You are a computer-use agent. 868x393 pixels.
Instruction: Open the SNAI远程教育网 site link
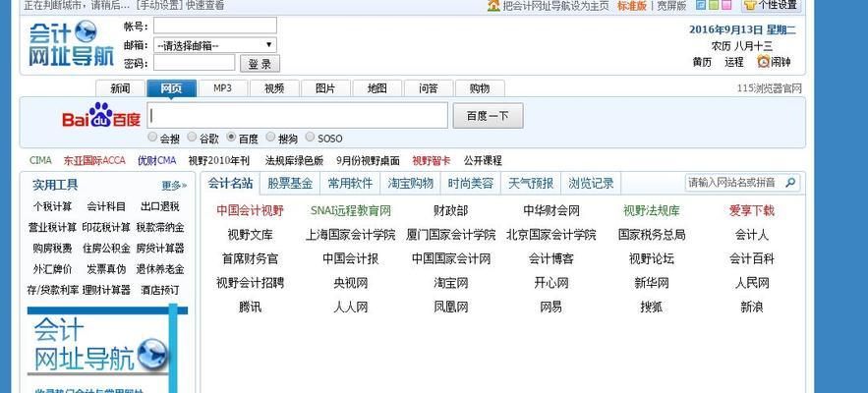pyautogui.click(x=351, y=210)
